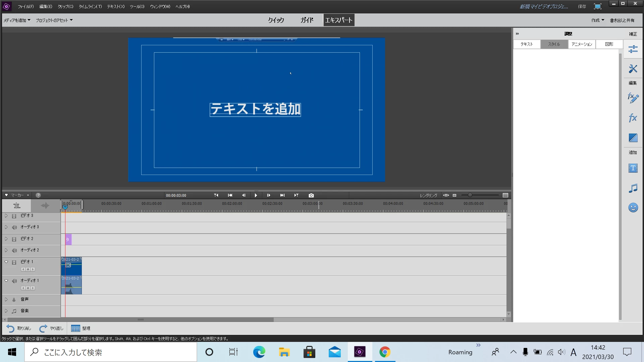Switch timeline to audio waveform view

tap(45, 205)
